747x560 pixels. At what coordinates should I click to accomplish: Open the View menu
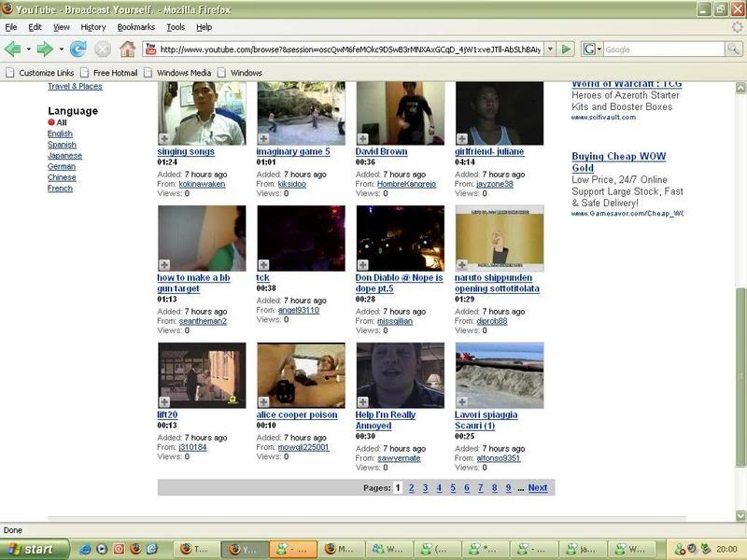pos(61,27)
